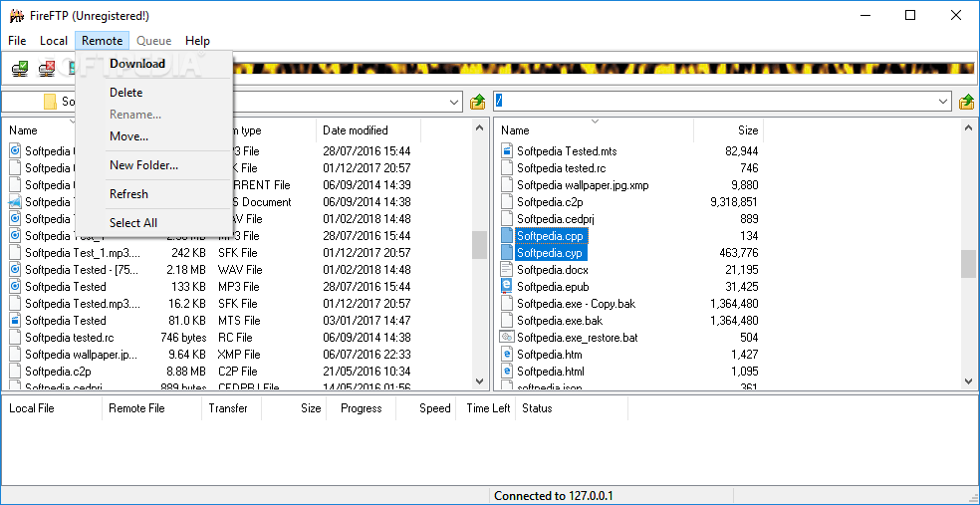
Task: Choose Delete from Remote menu
Action: click(154, 93)
